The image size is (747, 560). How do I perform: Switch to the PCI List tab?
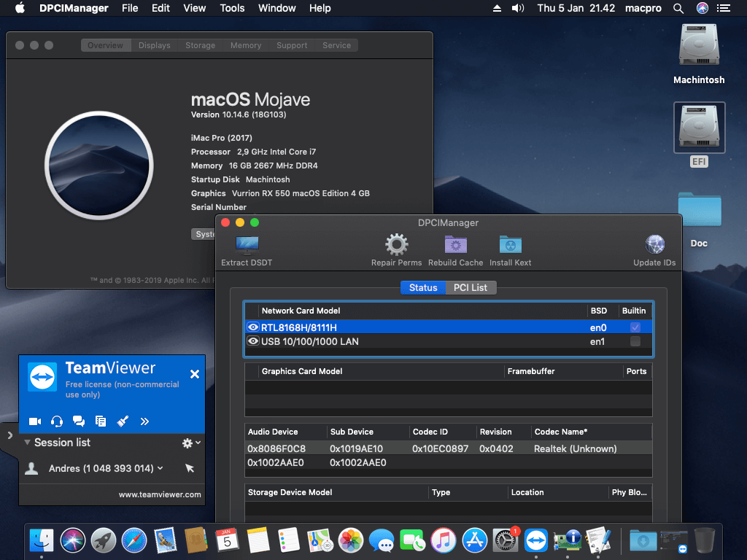[471, 287]
